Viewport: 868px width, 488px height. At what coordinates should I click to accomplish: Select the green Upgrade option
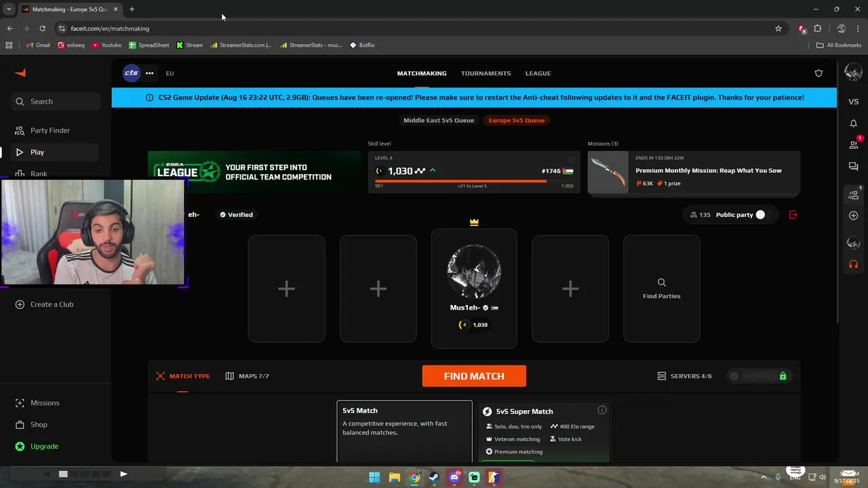click(x=37, y=446)
